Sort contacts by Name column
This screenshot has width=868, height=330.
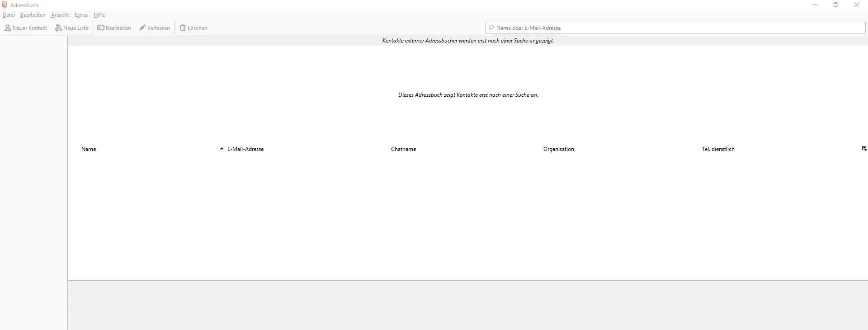click(x=89, y=149)
